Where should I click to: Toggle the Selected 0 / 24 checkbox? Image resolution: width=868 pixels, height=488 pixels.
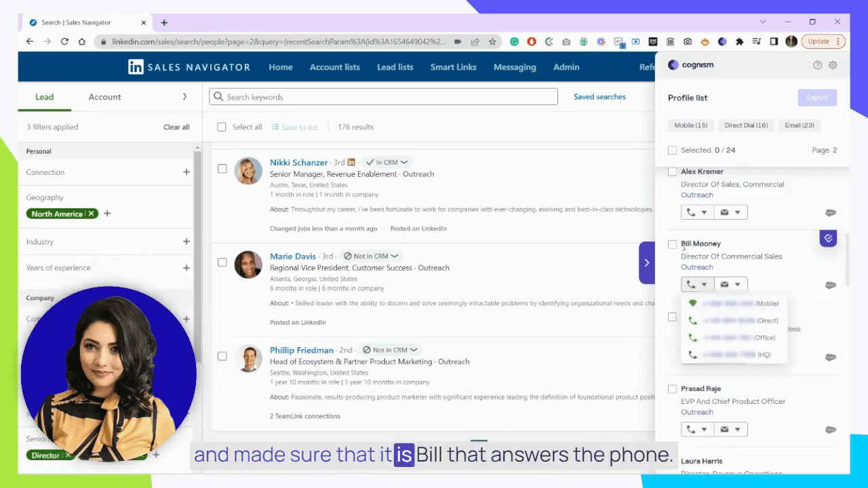tap(672, 150)
